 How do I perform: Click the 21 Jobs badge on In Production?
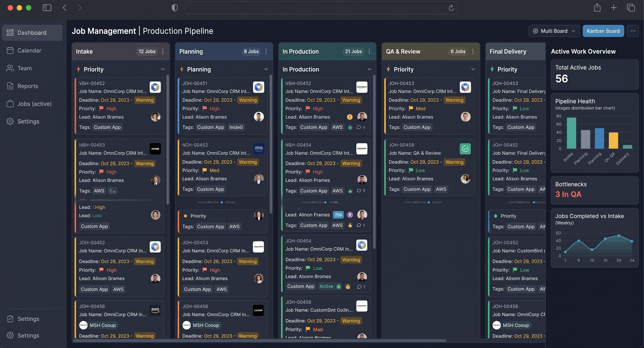point(353,51)
